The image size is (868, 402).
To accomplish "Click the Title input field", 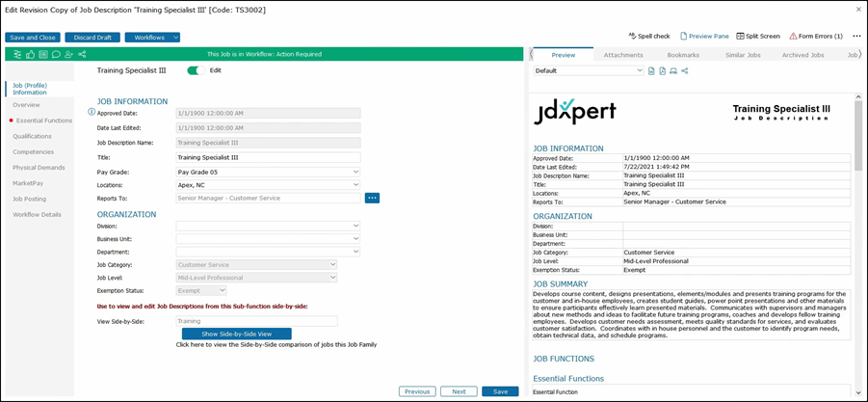I will (268, 157).
